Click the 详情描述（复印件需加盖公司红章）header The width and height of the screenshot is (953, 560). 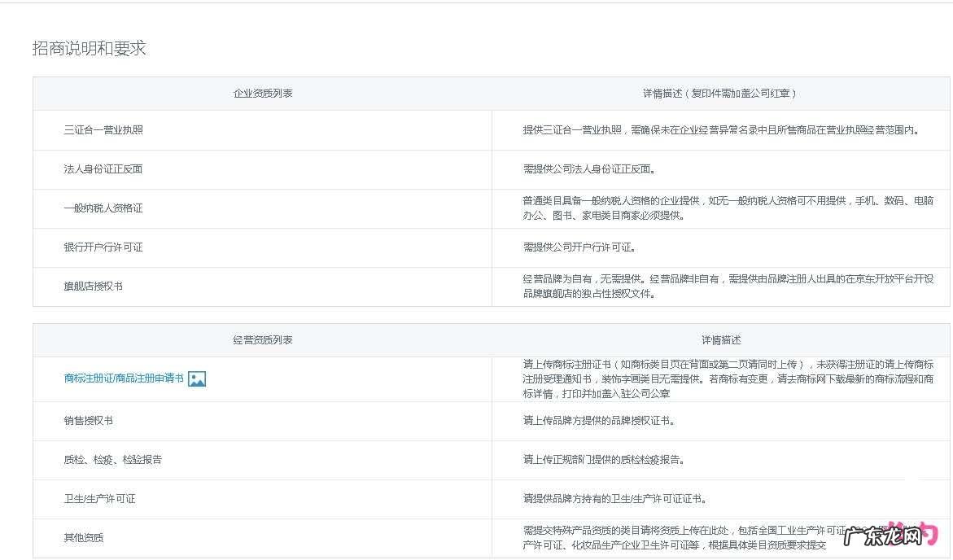(x=719, y=93)
